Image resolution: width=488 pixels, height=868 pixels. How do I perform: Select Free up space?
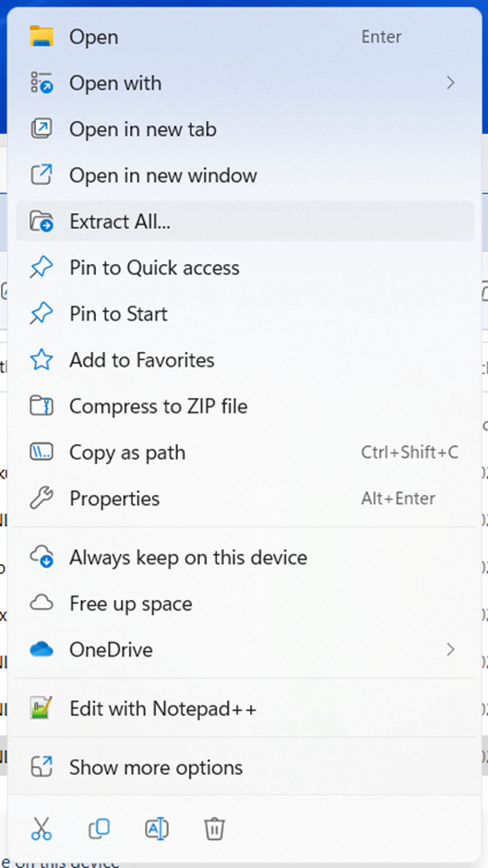pyautogui.click(x=245, y=603)
